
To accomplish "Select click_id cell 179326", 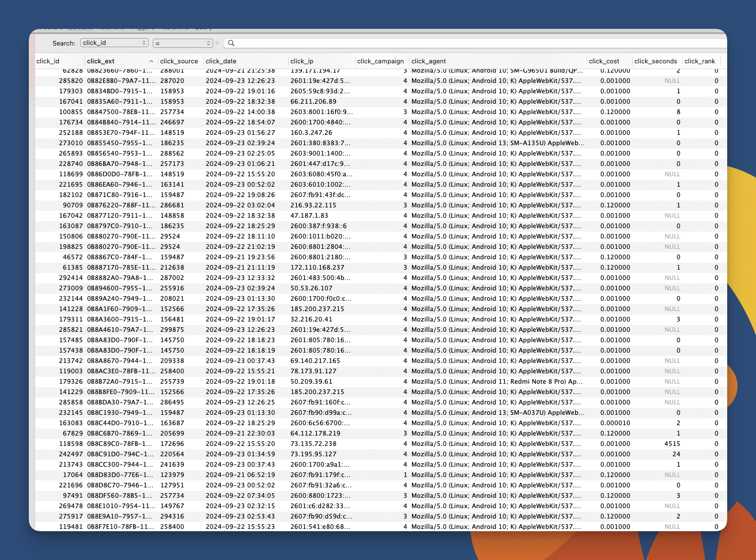I will tap(71, 381).
